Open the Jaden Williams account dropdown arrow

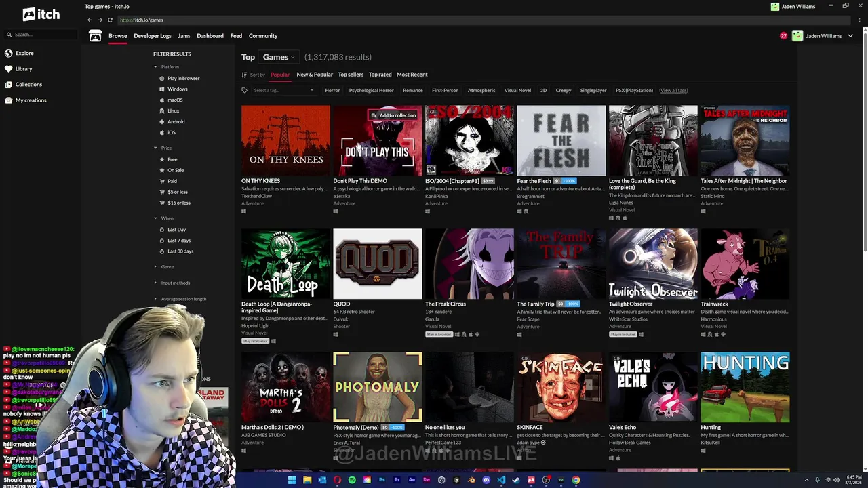pos(850,36)
